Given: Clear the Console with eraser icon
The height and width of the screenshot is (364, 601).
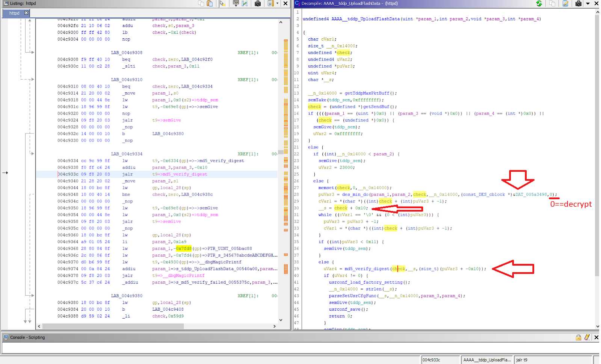Looking at the screenshot, I should click(x=587, y=337).
